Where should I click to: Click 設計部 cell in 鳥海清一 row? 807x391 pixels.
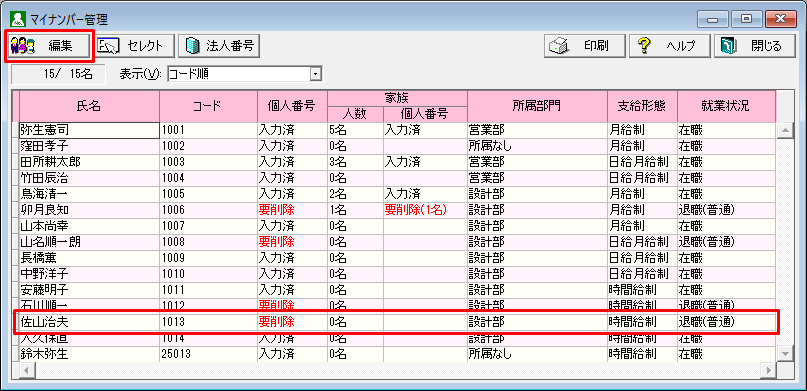(537, 194)
